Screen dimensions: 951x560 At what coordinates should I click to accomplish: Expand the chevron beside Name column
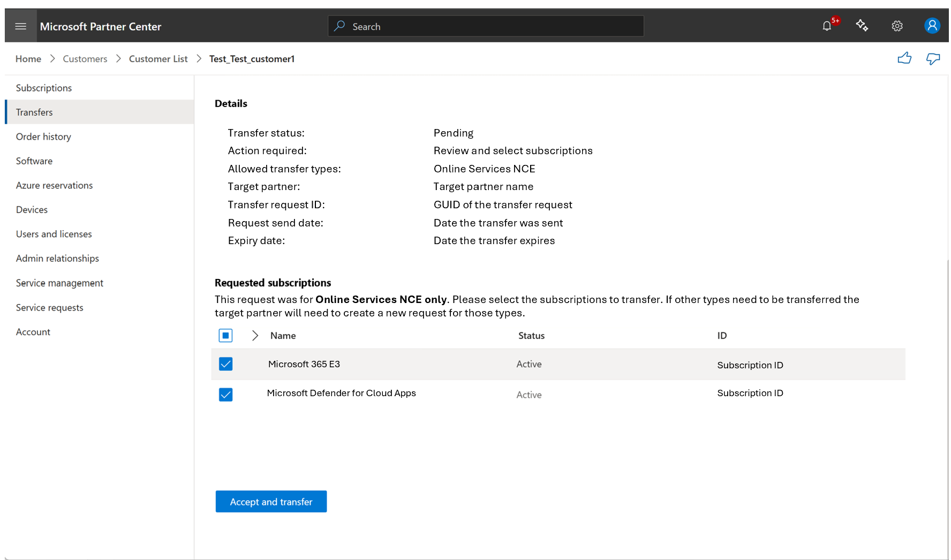[255, 336]
